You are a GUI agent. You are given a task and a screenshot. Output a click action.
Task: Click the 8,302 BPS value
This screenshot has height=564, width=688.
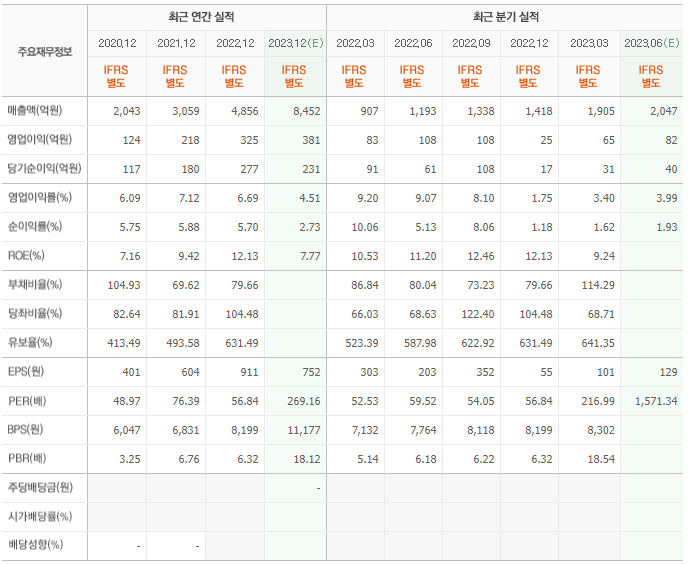(x=601, y=430)
